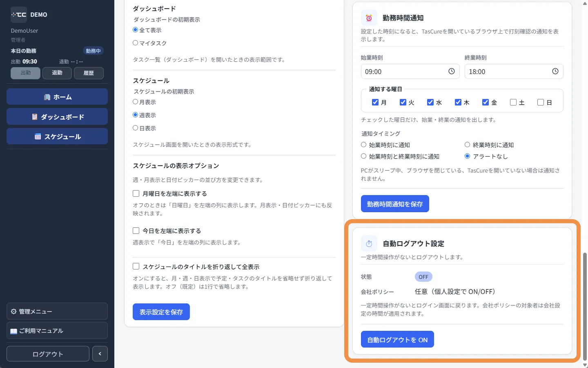Image resolution: width=588 pixels, height=368 pixels.
Task: Open スケジュール from the sidebar
Action: pos(57,137)
